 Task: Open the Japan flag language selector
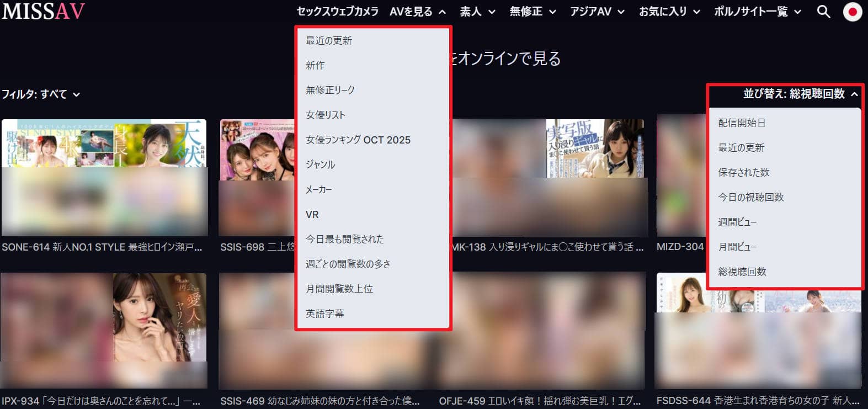click(x=853, y=12)
